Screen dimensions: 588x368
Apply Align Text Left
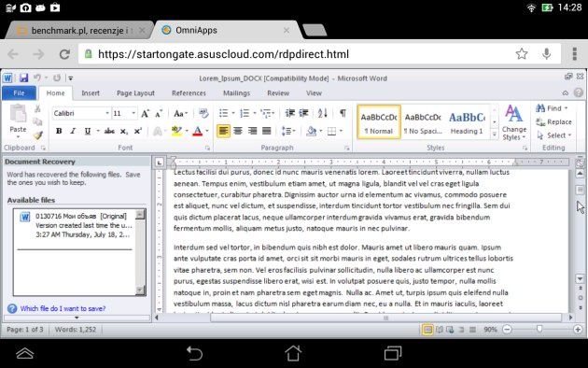click(x=223, y=131)
